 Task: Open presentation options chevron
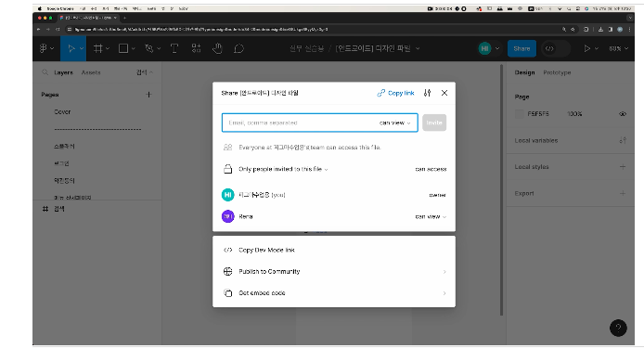[x=597, y=48]
